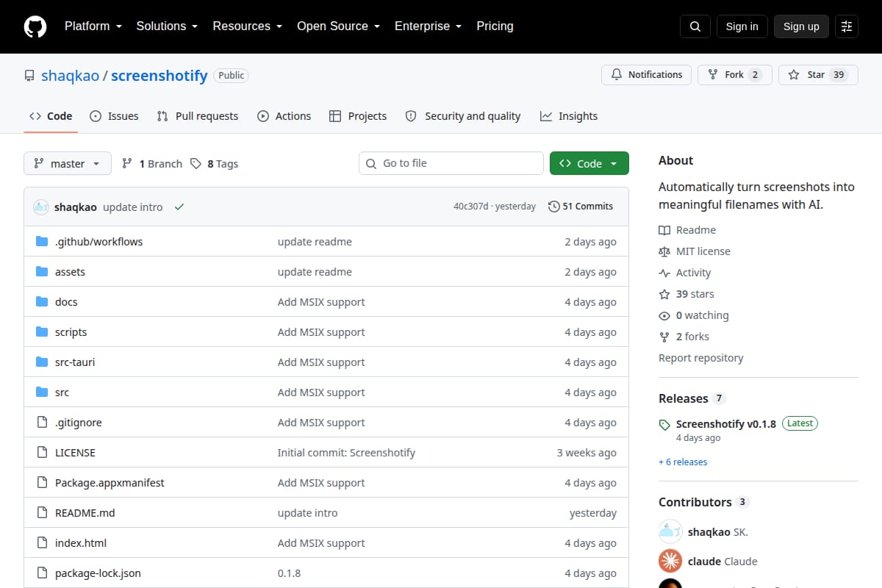Switch to the Projects tab
This screenshot has width=882, height=588.
point(358,116)
